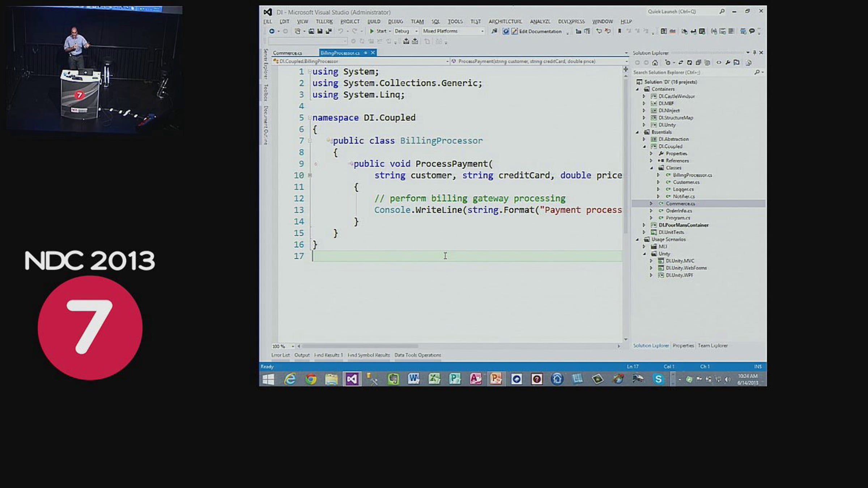The width and height of the screenshot is (868, 488).
Task: Click the speech bubble comment toolbar icon
Action: pyautogui.click(x=752, y=31)
